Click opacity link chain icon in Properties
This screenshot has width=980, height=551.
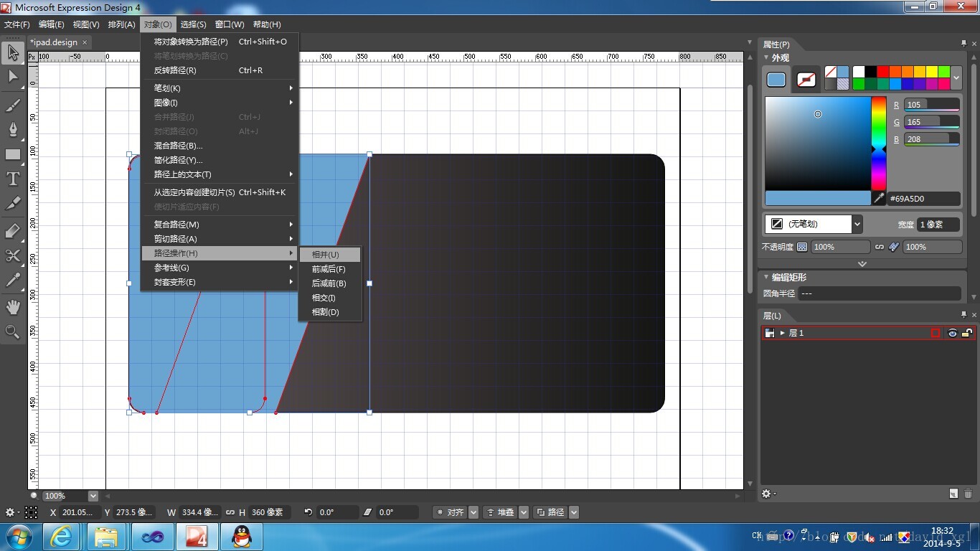(879, 247)
